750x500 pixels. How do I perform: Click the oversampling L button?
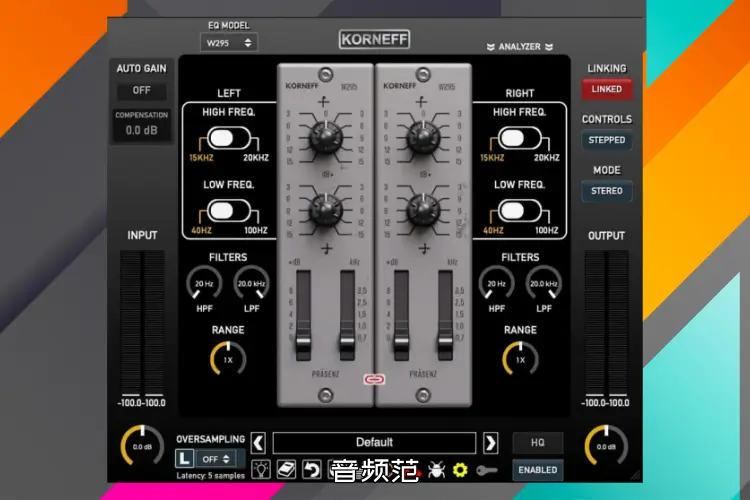[x=184, y=458]
